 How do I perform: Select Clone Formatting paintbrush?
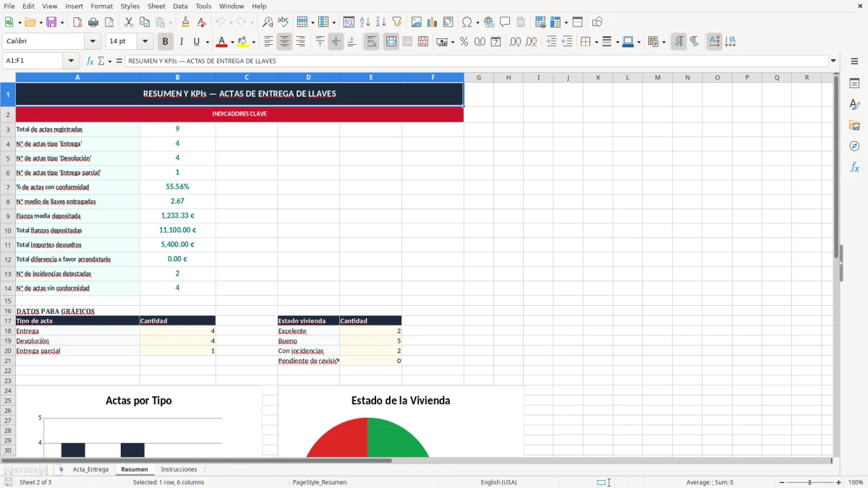(x=186, y=22)
